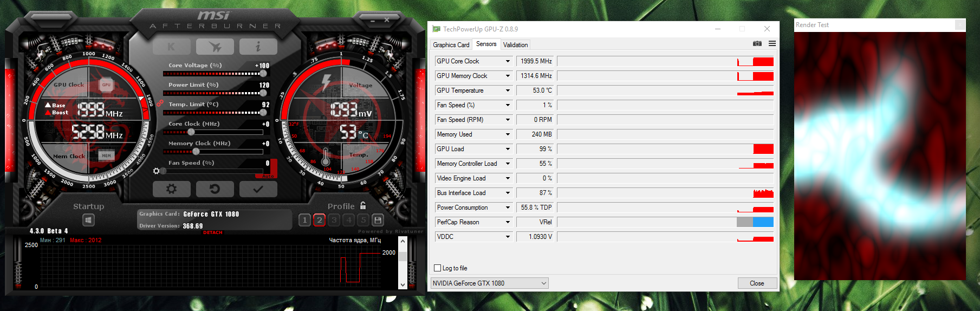Click the 1.0930 V VDDC value

pos(535,237)
